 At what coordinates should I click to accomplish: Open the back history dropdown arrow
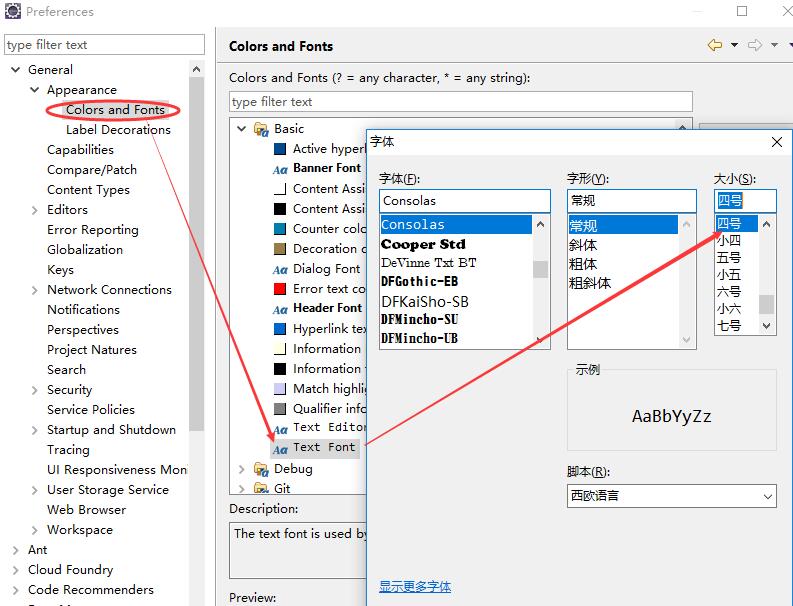734,45
